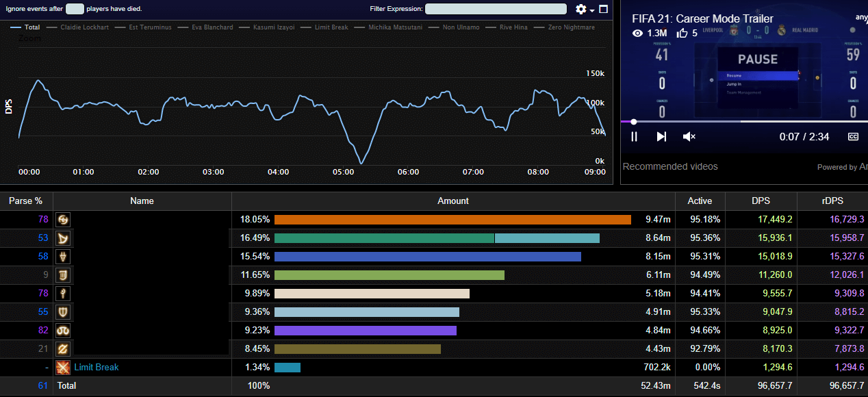Toggle closed captions on the video
Viewport: 868px width, 397px height.
pos(853,137)
